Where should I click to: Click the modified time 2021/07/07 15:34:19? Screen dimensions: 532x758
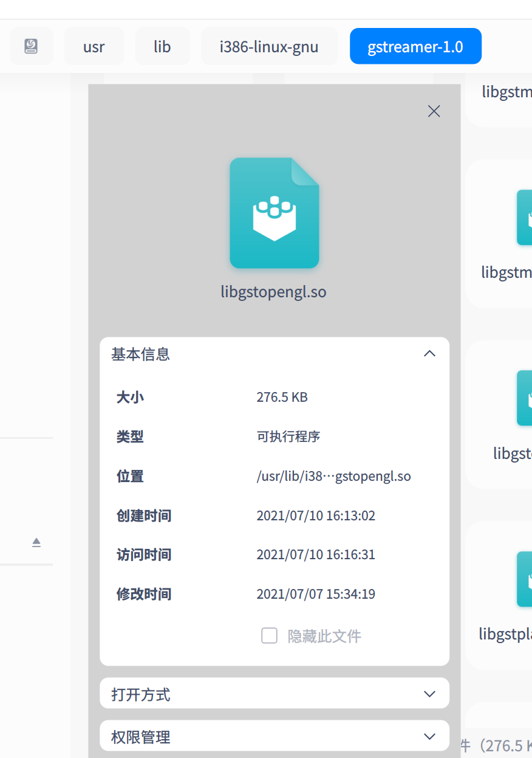click(x=316, y=594)
